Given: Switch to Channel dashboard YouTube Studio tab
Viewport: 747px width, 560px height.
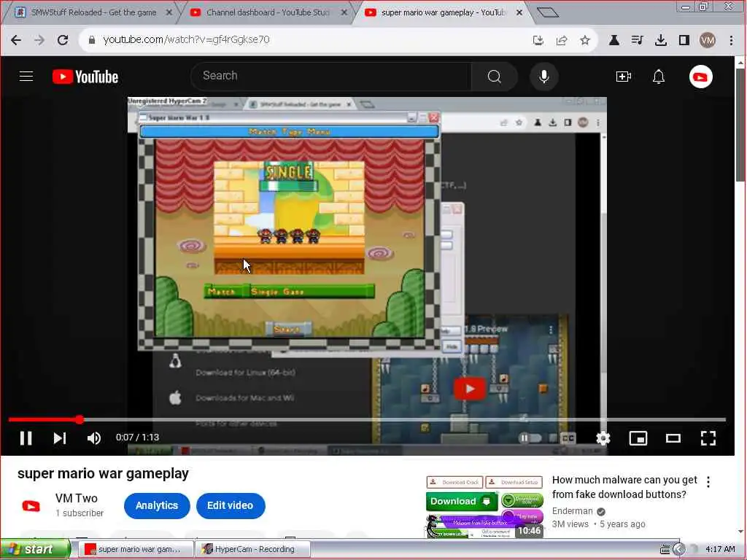Looking at the screenshot, I should pyautogui.click(x=268, y=12).
